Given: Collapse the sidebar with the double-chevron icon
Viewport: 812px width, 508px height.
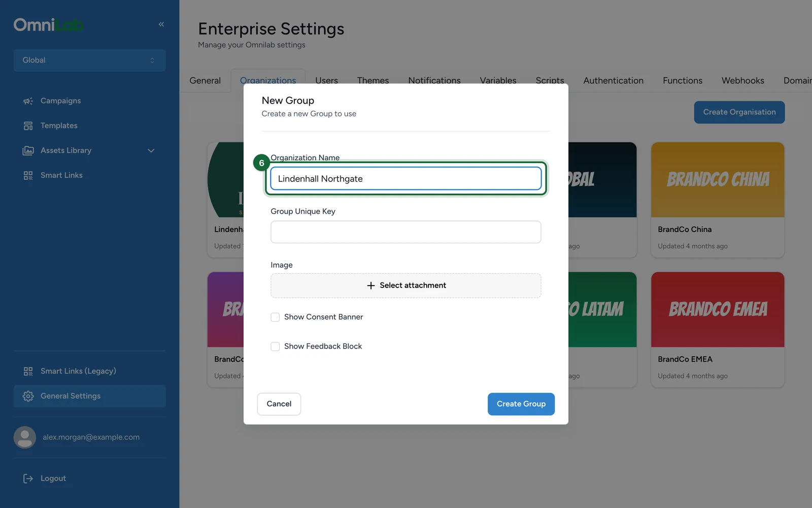Looking at the screenshot, I should click(161, 24).
